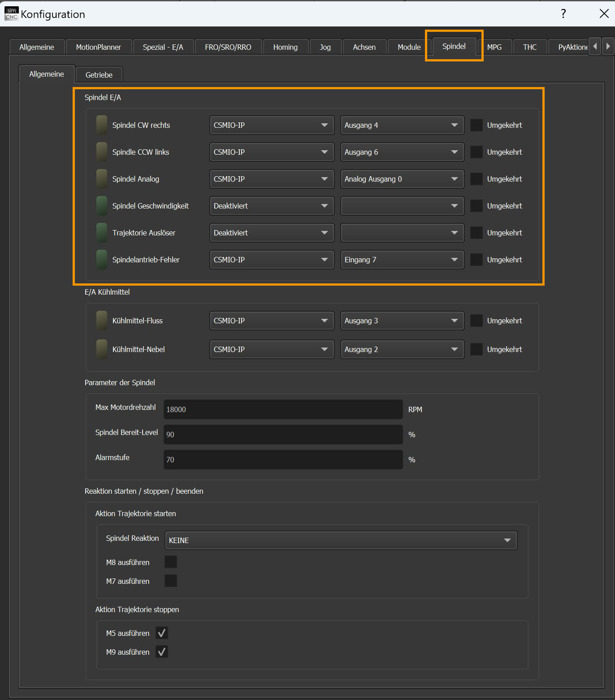The height and width of the screenshot is (700, 615).
Task: Open the Spindel Reaktion dropdown
Action: pos(341,540)
